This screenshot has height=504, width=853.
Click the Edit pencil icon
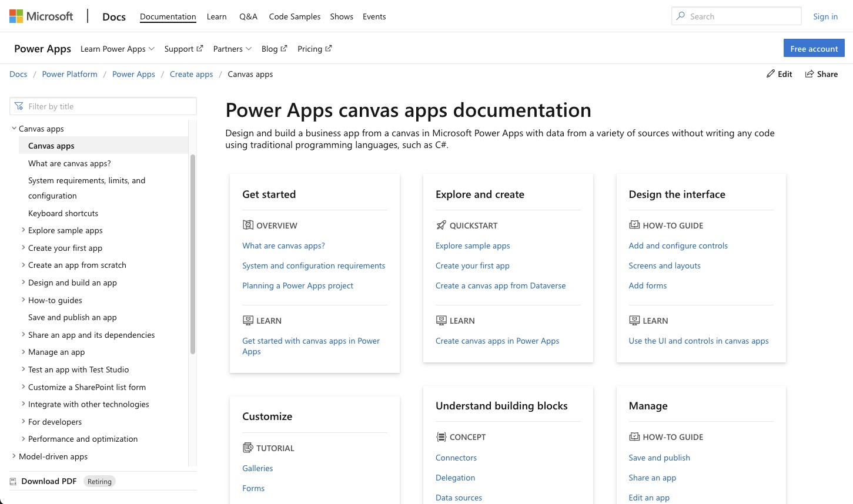tap(771, 74)
